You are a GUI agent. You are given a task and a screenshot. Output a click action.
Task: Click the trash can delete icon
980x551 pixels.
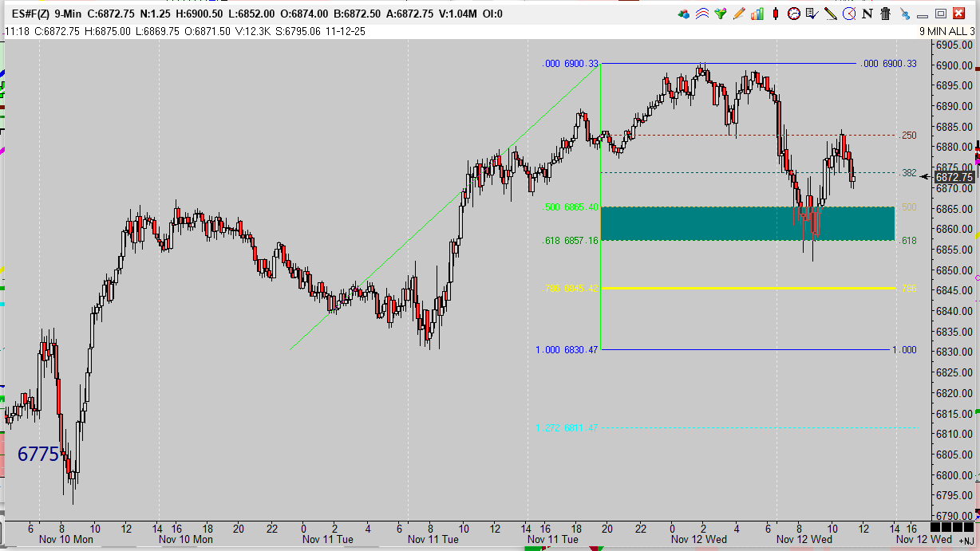coord(886,14)
